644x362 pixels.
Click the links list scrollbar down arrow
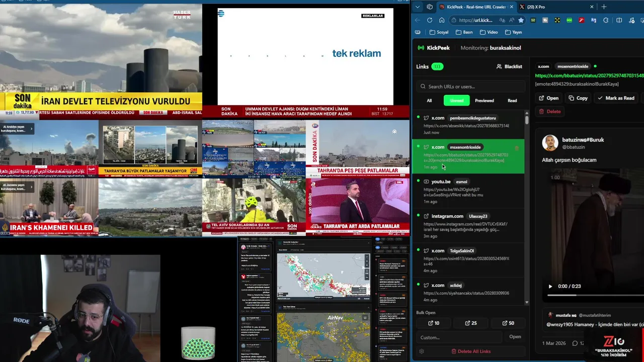point(527,303)
